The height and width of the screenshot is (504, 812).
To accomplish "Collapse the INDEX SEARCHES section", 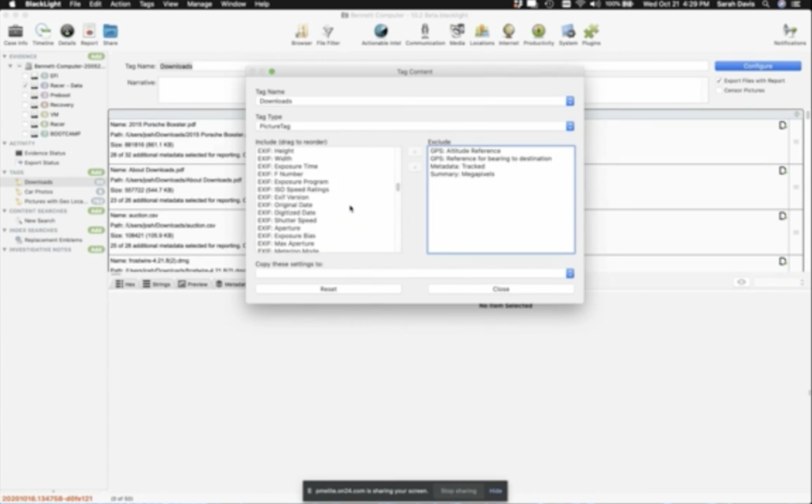I will pos(5,231).
